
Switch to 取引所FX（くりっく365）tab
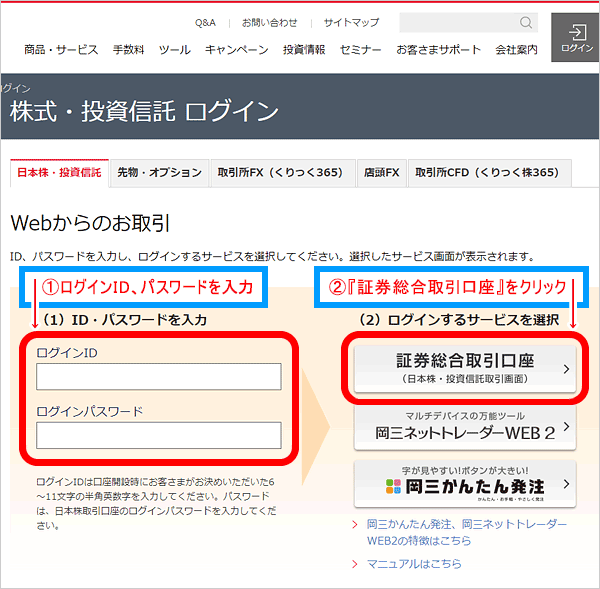point(283,173)
